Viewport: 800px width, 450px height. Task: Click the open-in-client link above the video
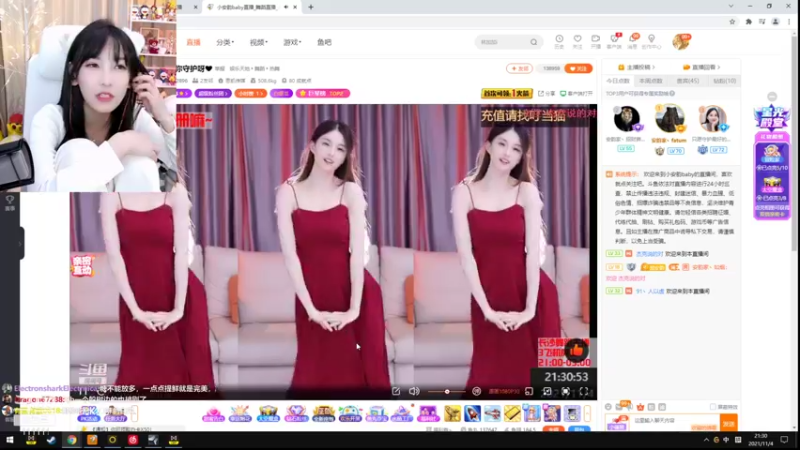(x=577, y=93)
